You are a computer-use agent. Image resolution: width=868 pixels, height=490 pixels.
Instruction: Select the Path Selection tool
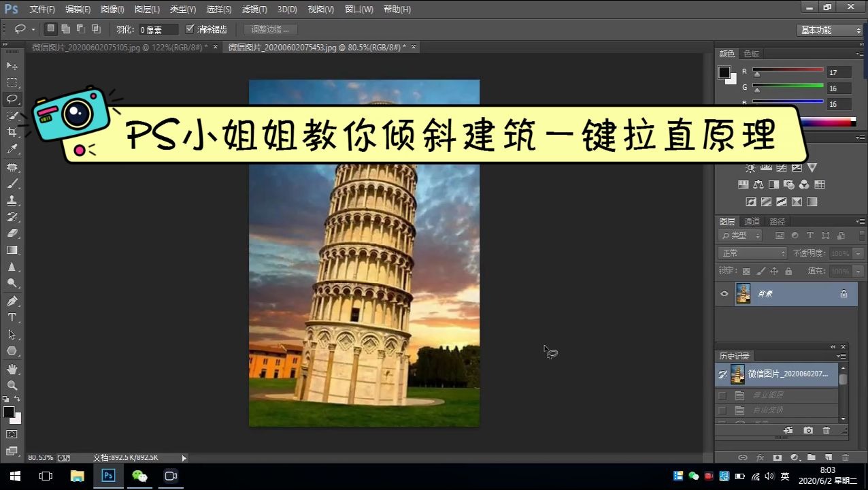(x=12, y=334)
